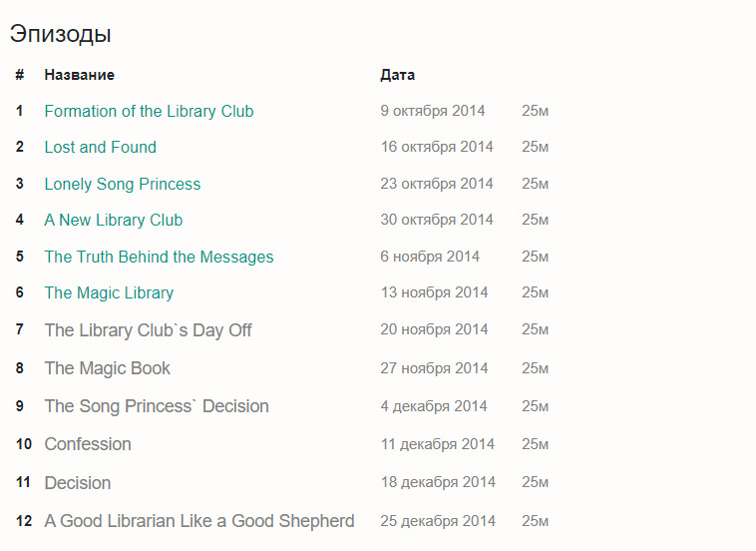Screen dimensions: 756x551
Task: Click the date "9 октября 2014"
Action: (x=432, y=111)
